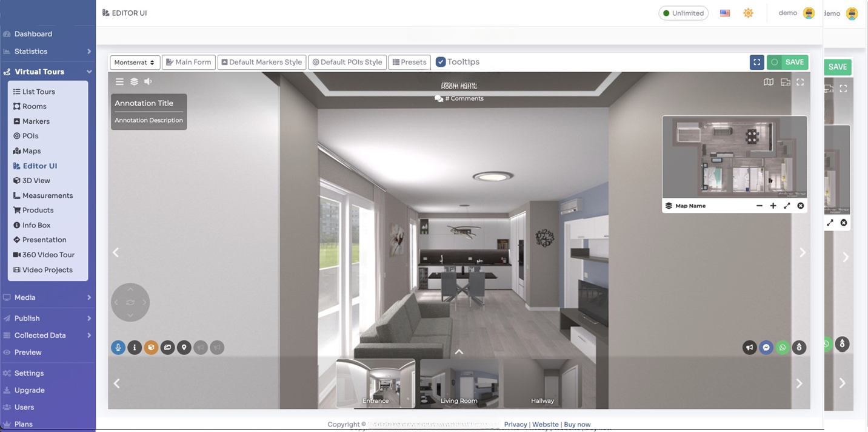Open the hamburger menu inside the panorama viewer

tap(119, 81)
